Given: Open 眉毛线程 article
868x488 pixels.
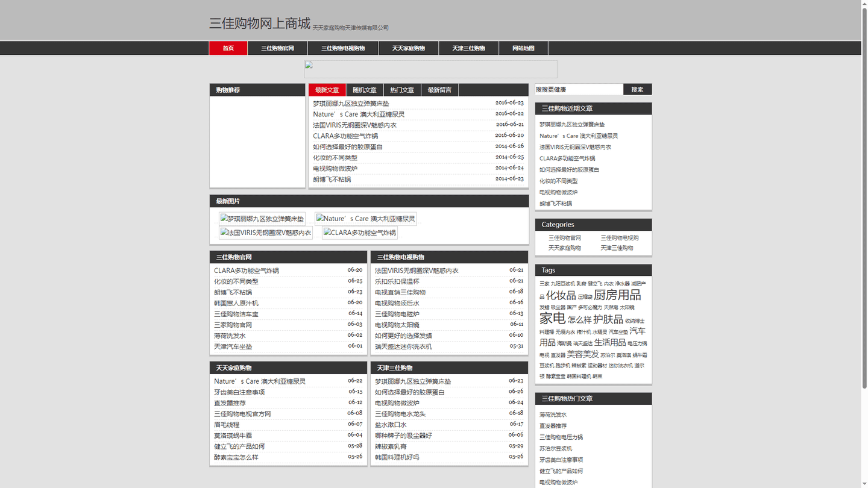Looking at the screenshot, I should pyautogui.click(x=227, y=425).
